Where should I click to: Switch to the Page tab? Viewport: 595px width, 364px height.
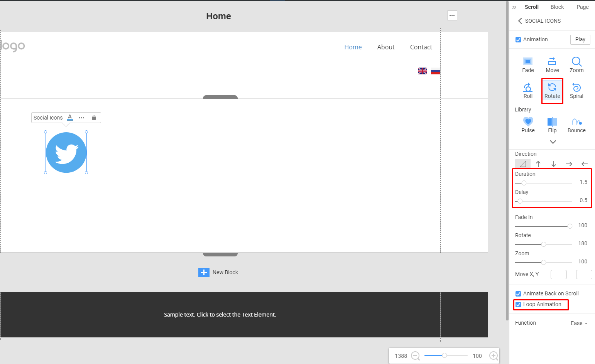[582, 7]
